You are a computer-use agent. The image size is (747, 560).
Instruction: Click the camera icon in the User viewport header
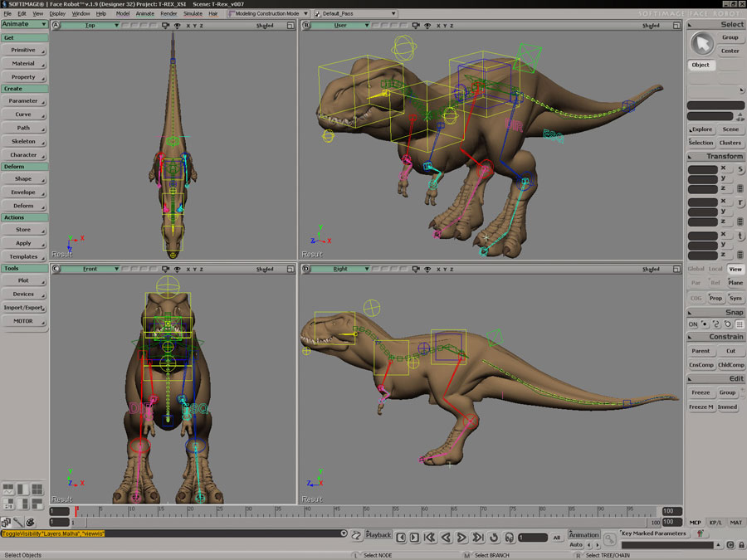[416, 25]
